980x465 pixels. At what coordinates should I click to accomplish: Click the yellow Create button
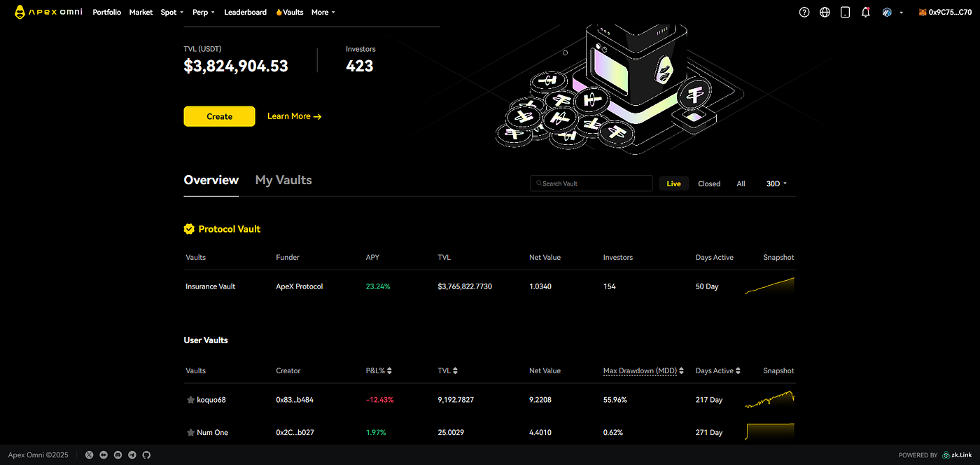219,116
